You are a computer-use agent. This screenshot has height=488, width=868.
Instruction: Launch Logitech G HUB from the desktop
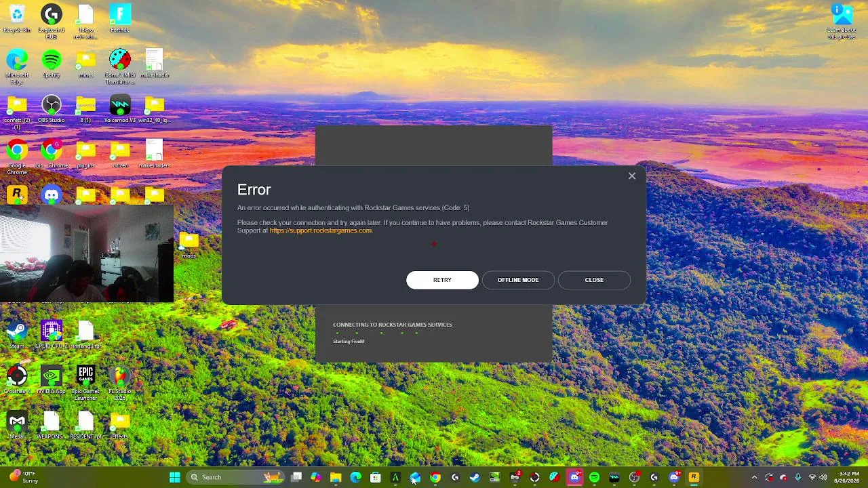click(52, 21)
